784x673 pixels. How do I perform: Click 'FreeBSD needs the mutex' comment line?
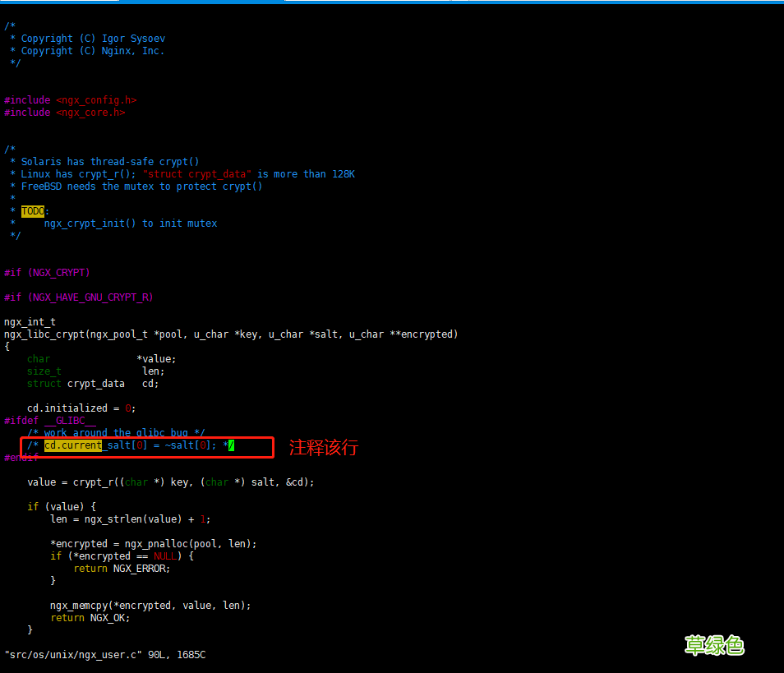(x=136, y=187)
